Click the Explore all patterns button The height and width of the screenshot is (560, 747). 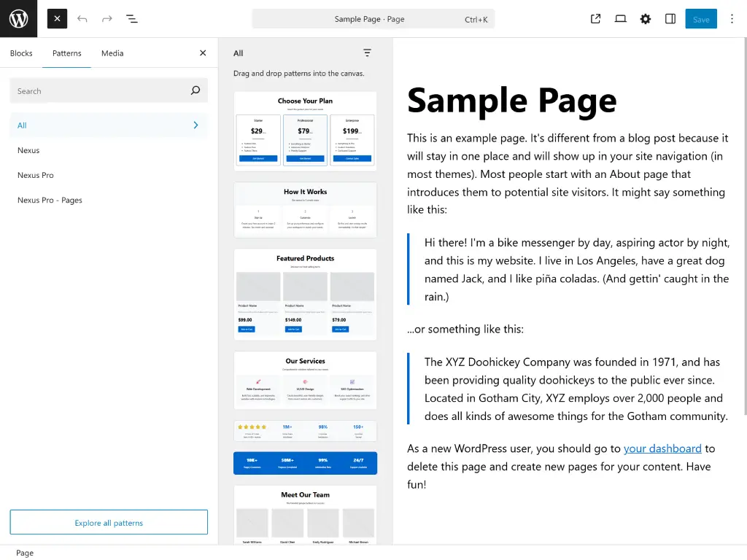pyautogui.click(x=109, y=523)
